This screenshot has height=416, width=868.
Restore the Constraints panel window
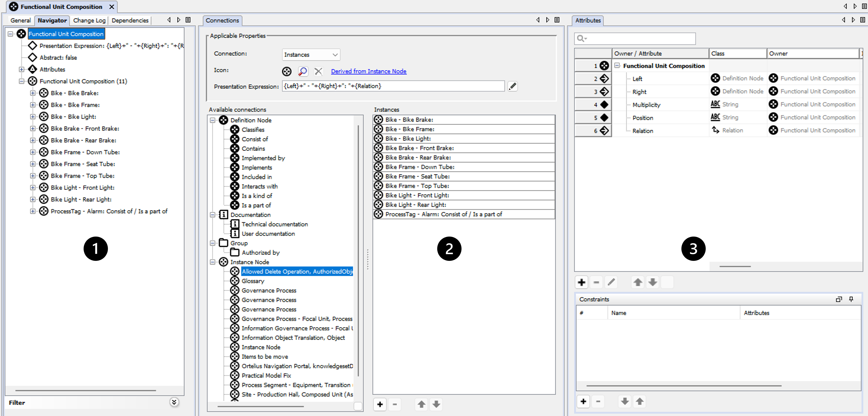click(839, 299)
